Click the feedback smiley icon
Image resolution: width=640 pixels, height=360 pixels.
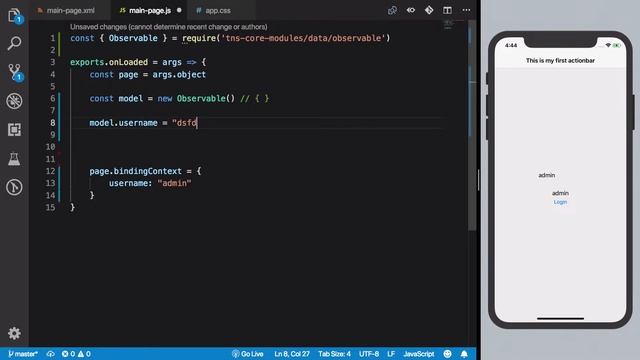[x=447, y=354]
